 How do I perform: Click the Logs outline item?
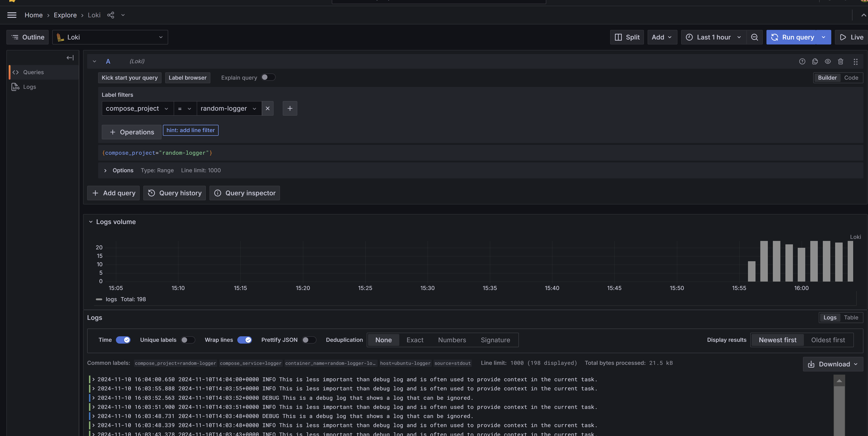point(44,87)
